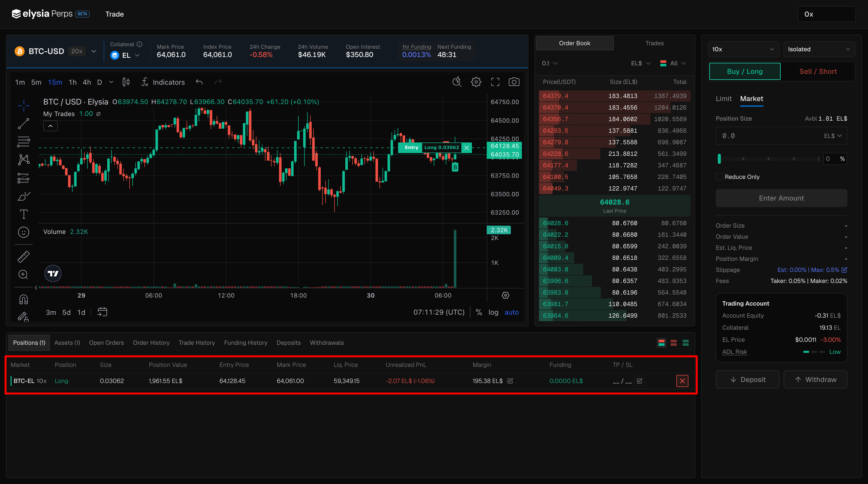868x484 pixels.
Task: Switch to Sell / Short side
Action: pos(818,71)
